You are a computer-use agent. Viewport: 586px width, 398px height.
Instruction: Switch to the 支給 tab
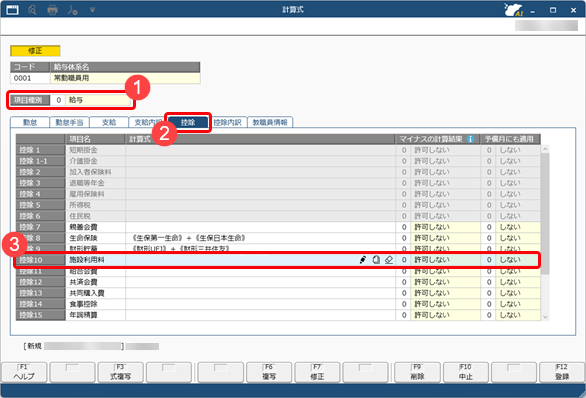pos(109,122)
